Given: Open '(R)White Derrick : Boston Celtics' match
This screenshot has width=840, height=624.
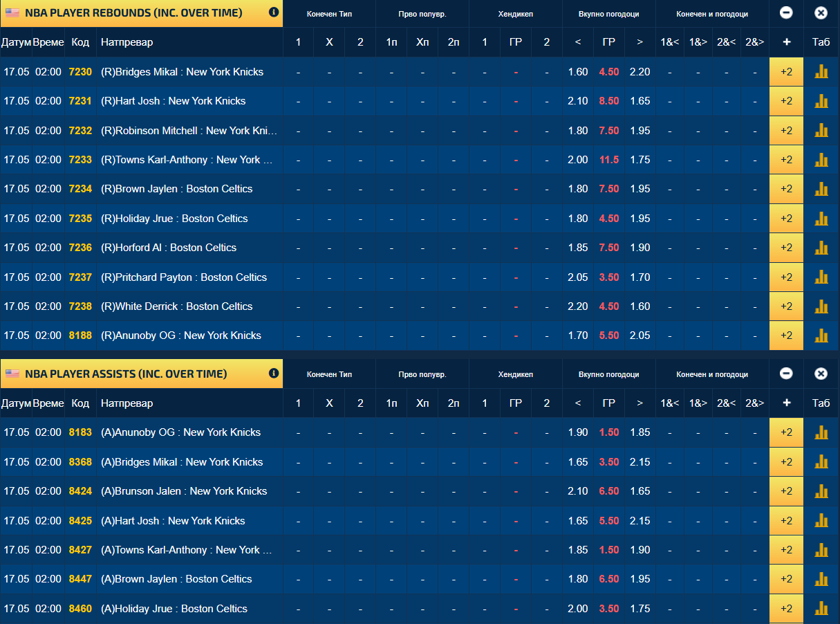Looking at the screenshot, I should (x=177, y=306).
